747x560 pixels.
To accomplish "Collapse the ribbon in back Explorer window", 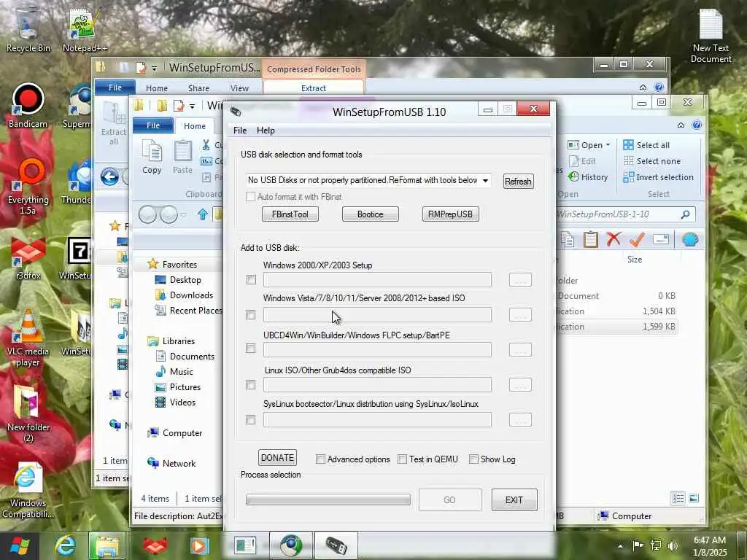I will [643, 87].
